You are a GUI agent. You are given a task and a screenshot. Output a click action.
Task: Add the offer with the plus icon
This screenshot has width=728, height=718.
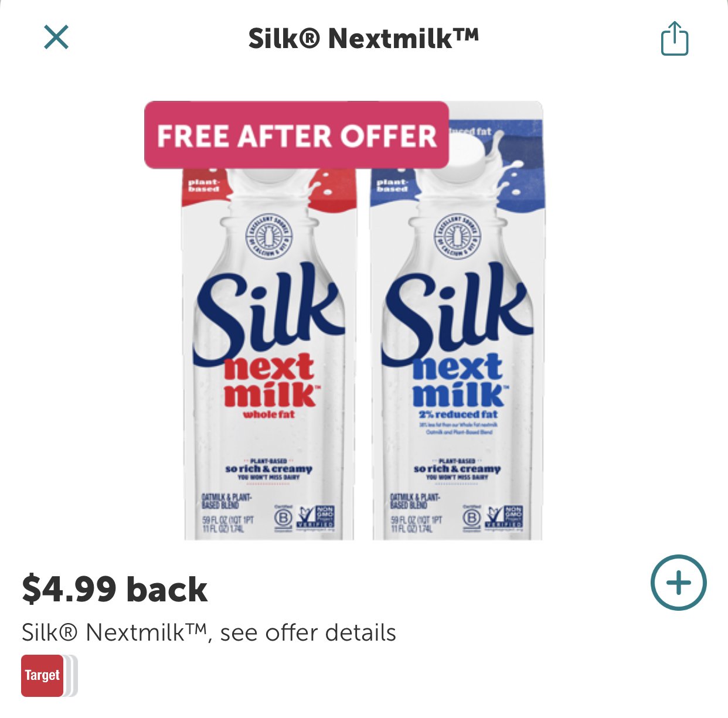point(678,583)
